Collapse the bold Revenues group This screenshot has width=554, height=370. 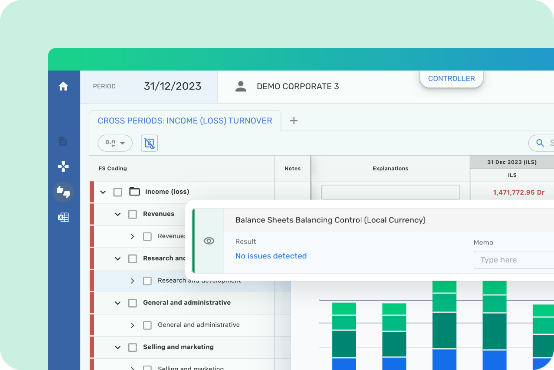click(x=118, y=215)
